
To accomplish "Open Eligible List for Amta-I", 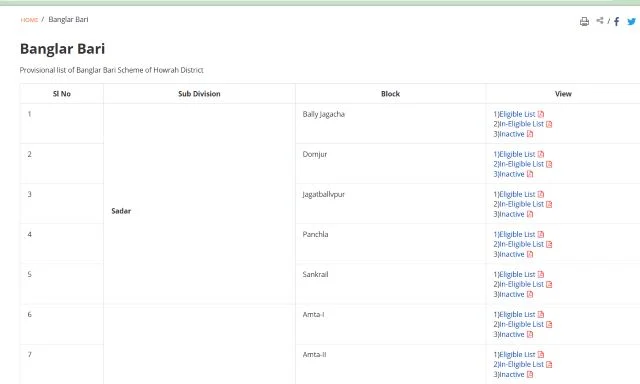I will coord(517,314).
